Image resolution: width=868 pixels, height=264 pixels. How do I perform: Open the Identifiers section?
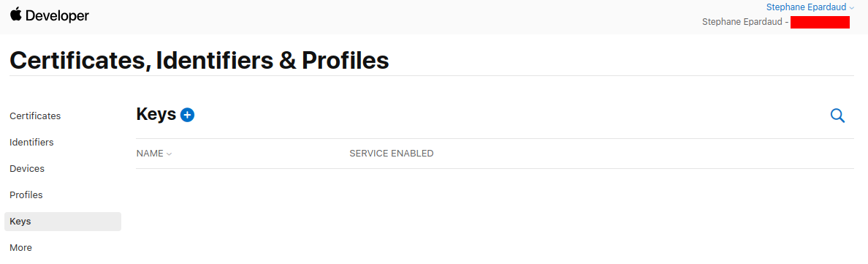point(31,142)
